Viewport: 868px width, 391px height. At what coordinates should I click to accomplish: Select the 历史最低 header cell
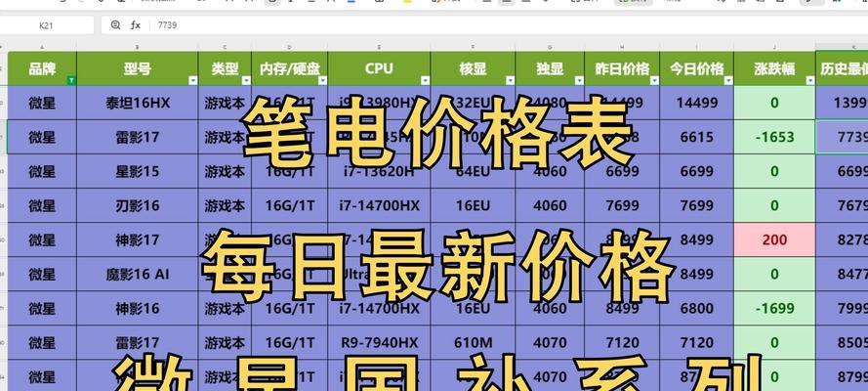(842, 68)
